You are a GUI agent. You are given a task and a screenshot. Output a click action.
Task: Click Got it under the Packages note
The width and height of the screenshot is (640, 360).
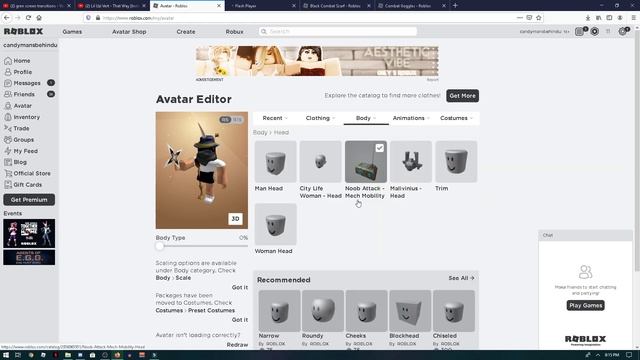(240, 320)
